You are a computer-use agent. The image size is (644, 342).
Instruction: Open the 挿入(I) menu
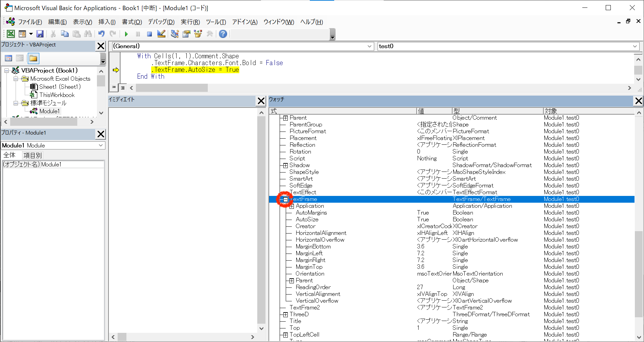(x=107, y=22)
